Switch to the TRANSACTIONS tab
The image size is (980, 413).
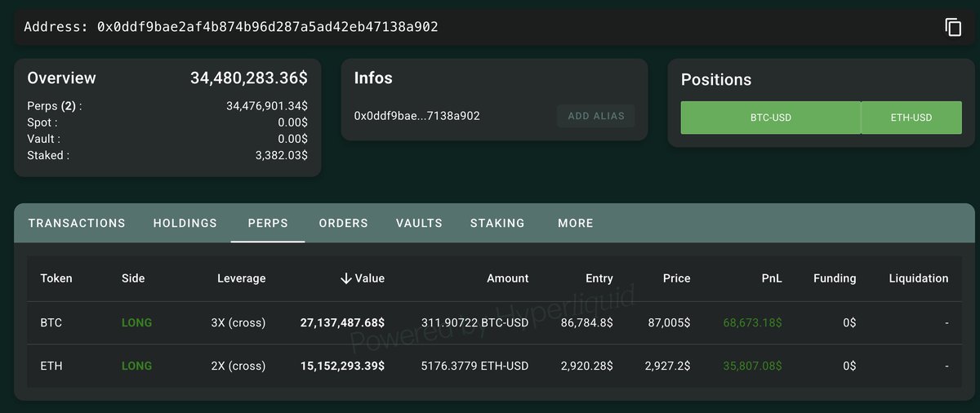click(77, 223)
